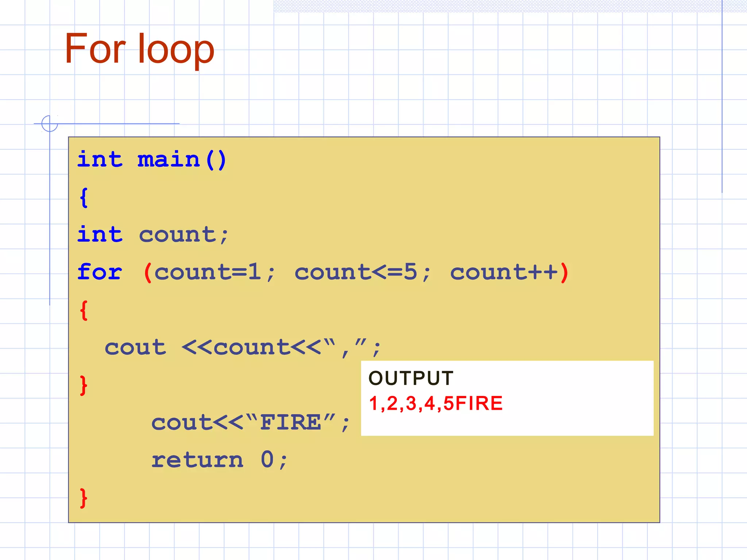Screen dimensions: 747x560
Task: Click the 'OUTPUT' heading in white box
Action: (411, 378)
